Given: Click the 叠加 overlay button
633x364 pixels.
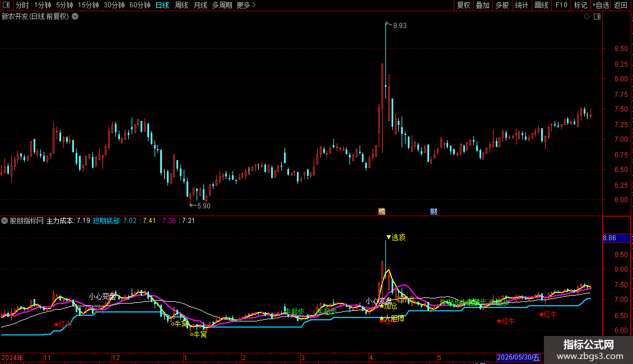Looking at the screenshot, I should pyautogui.click(x=482, y=5).
